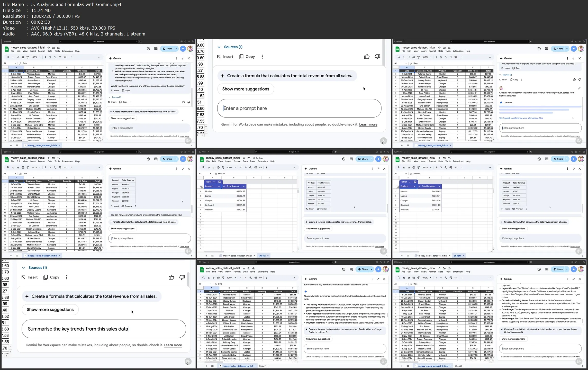This screenshot has height=370, width=588.
Task: Click percent format in 'Absolutely!' summary frame toolbar
Action: coord(246,278)
